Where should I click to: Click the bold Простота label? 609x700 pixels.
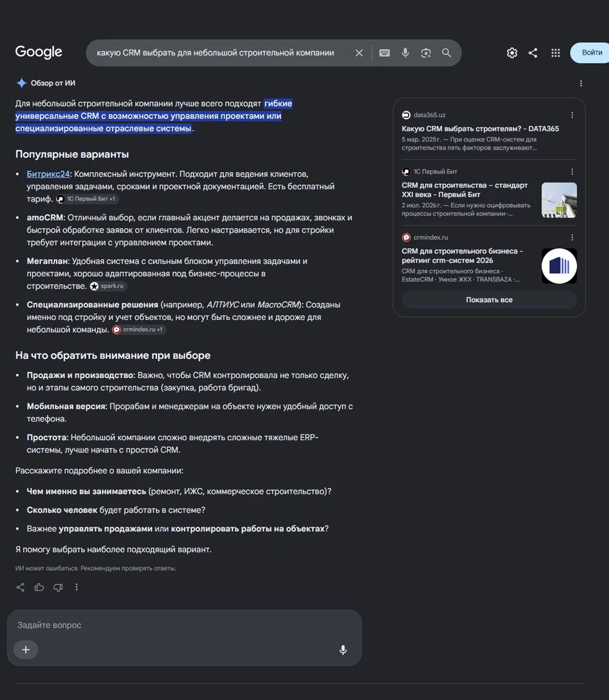46,437
